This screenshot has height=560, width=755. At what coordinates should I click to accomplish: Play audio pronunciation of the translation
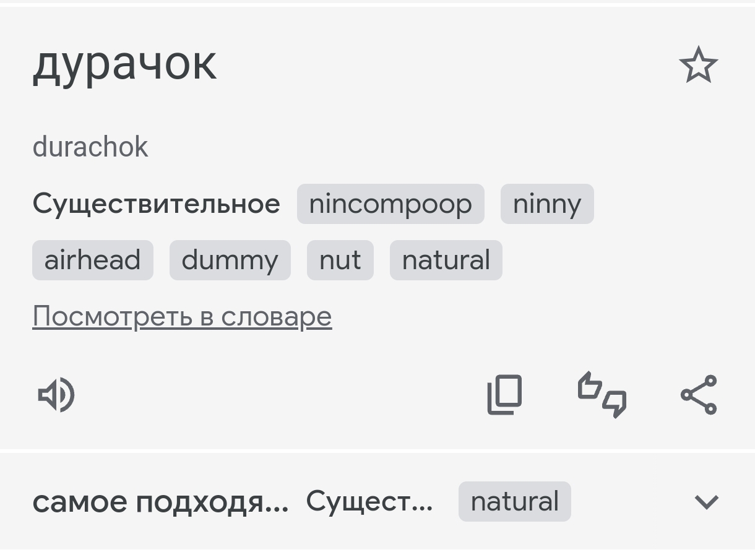point(56,395)
